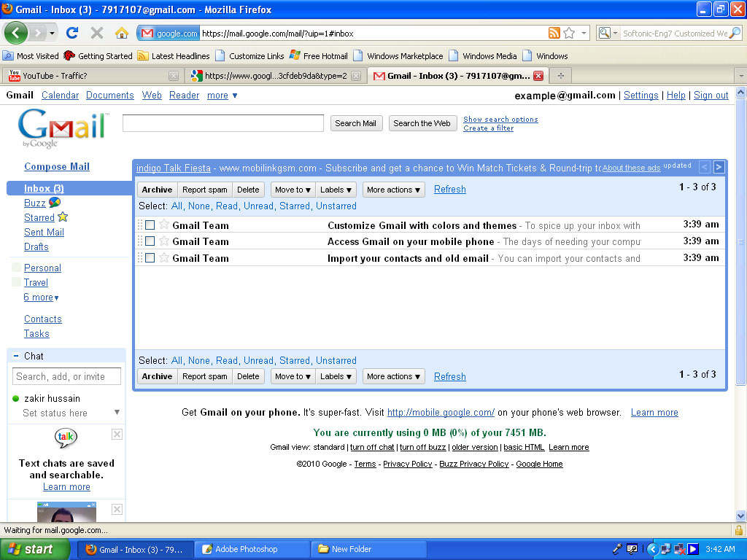Click the search magnifier in the Softonic search box

(x=735, y=33)
